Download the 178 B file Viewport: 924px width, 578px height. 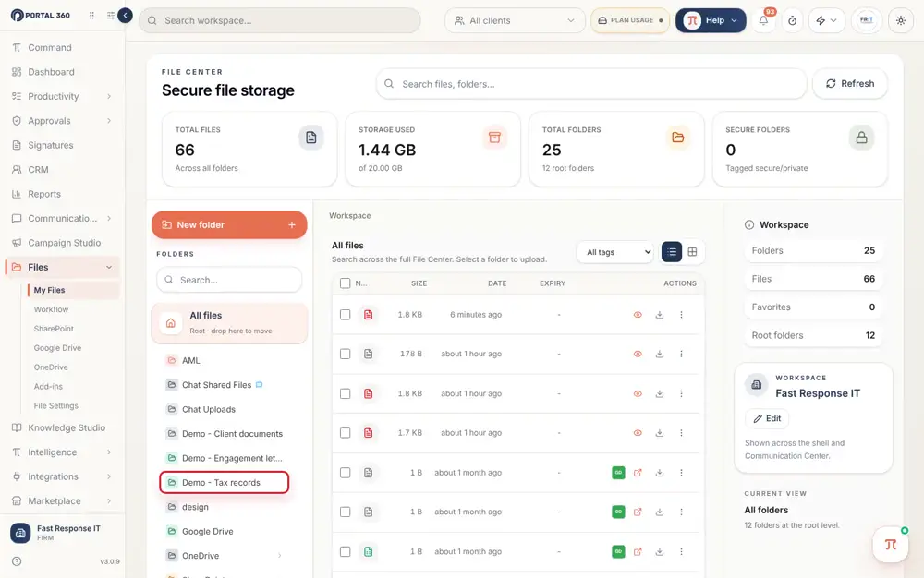(660, 354)
